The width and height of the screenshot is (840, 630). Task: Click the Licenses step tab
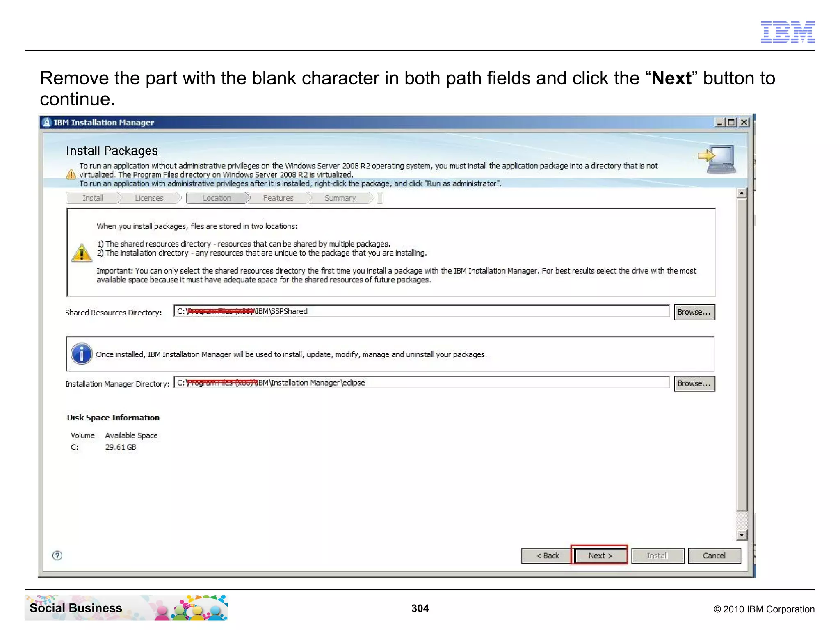click(x=149, y=198)
